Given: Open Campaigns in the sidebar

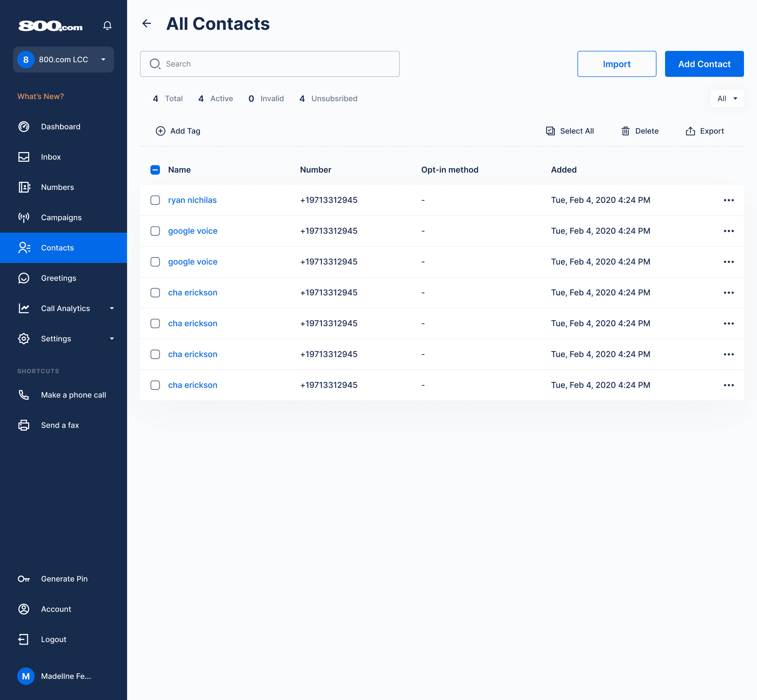Looking at the screenshot, I should pos(61,217).
